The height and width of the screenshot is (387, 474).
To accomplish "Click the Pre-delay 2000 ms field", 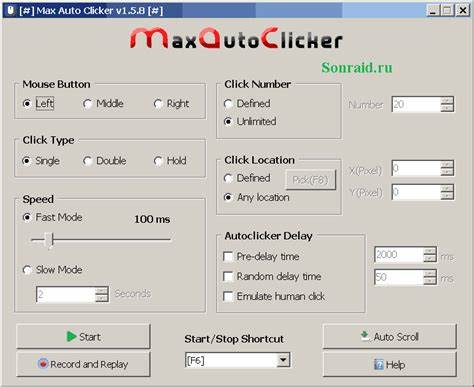I will point(399,255).
